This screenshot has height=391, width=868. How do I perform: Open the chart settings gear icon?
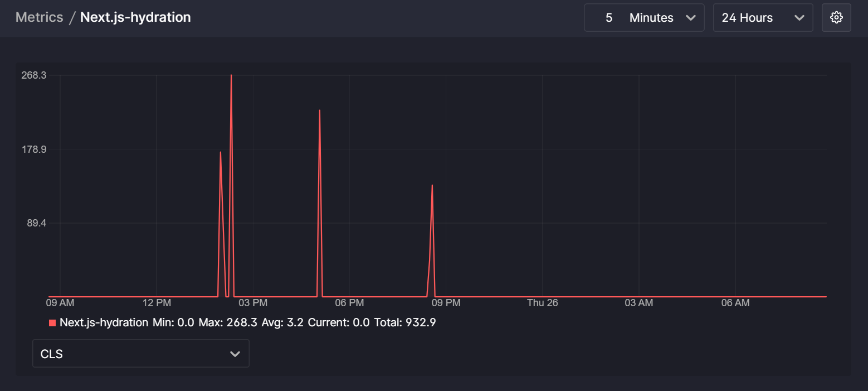point(836,18)
